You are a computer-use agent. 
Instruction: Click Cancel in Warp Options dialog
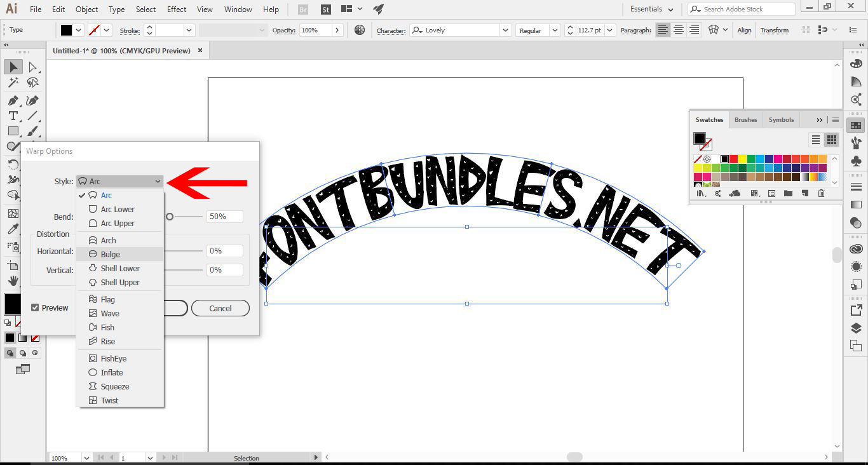coord(220,308)
